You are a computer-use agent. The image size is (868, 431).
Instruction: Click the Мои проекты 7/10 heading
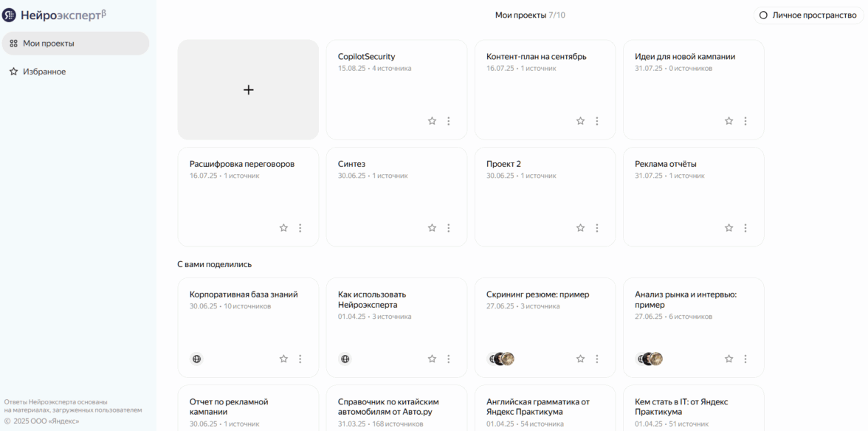[x=530, y=15]
